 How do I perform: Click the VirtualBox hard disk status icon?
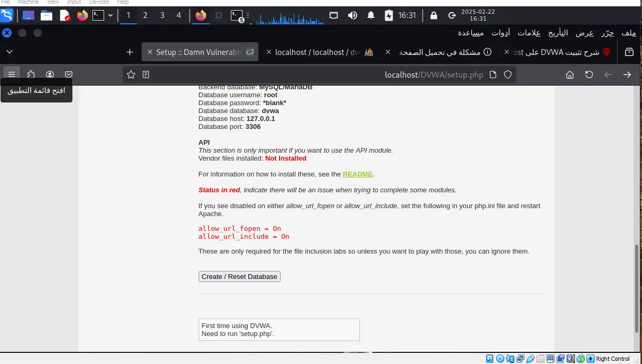490,359
